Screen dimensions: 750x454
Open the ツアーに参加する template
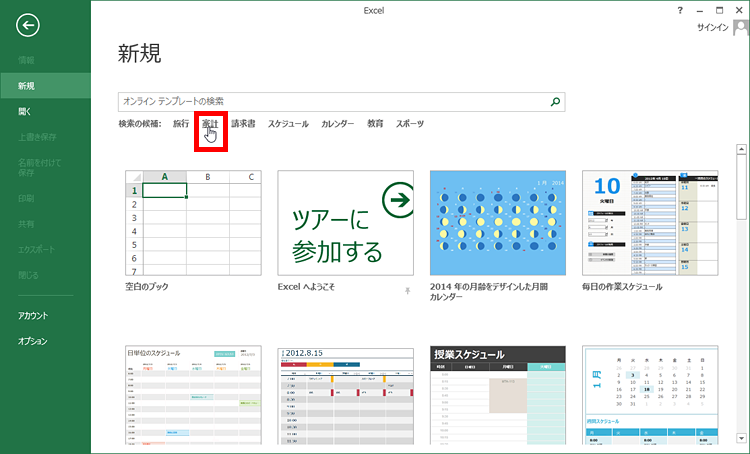345,223
